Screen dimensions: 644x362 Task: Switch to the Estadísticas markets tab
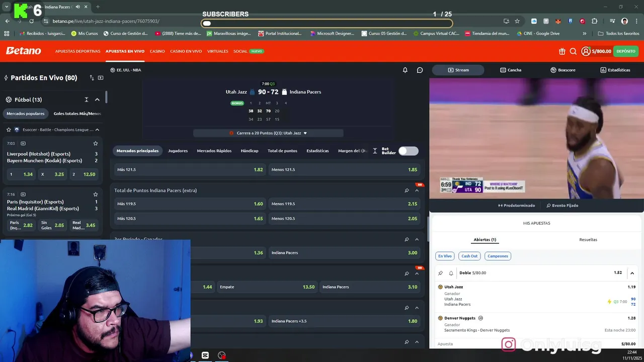(x=317, y=151)
